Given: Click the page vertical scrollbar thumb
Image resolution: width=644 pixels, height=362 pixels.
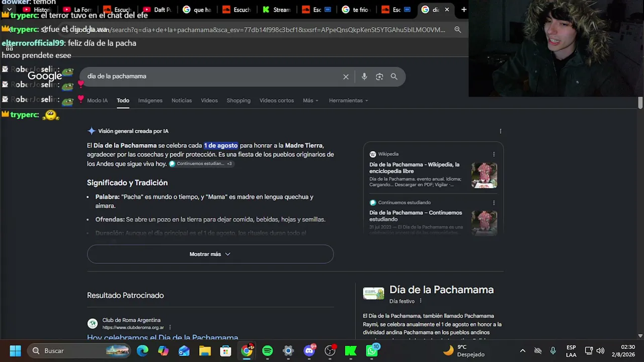Looking at the screenshot, I should 640,102.
